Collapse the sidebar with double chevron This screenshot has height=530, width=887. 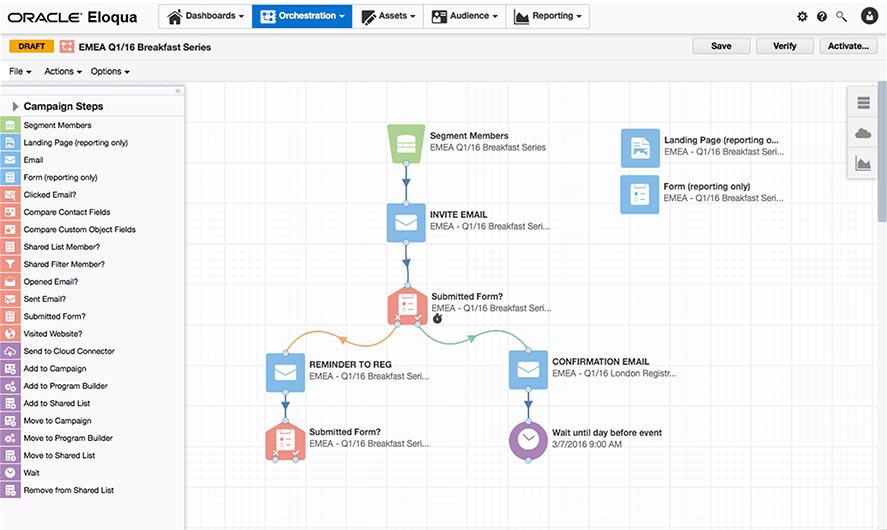[178, 91]
